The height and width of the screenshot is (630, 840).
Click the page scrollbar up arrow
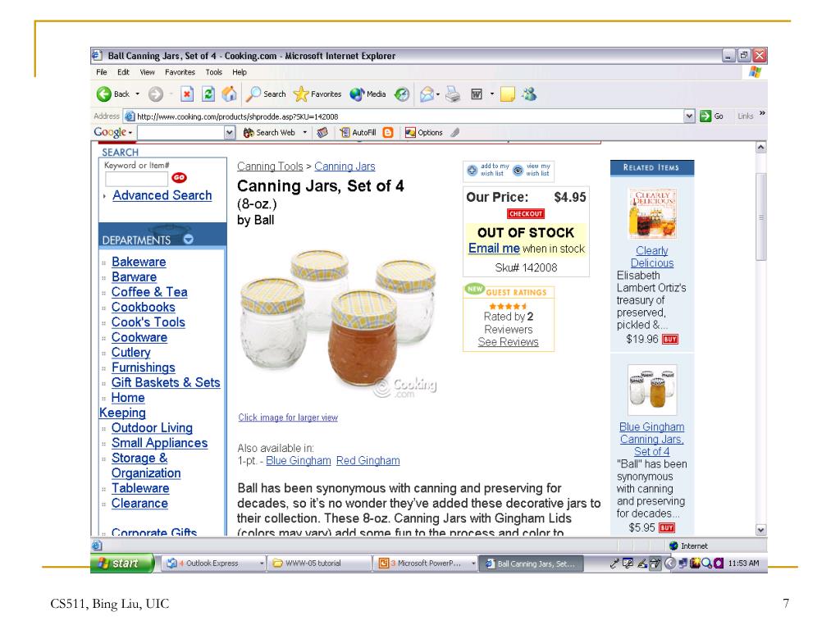tap(760, 147)
